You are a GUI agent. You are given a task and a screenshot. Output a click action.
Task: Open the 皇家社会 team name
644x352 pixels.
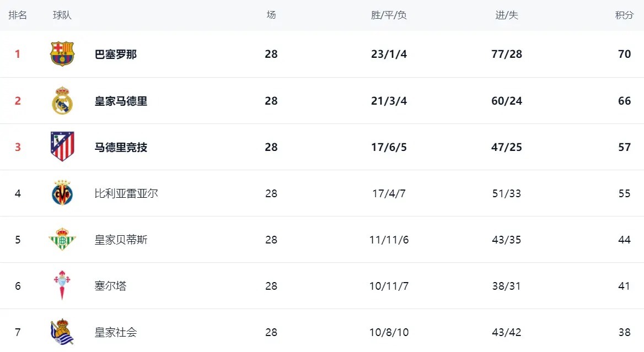[116, 333]
